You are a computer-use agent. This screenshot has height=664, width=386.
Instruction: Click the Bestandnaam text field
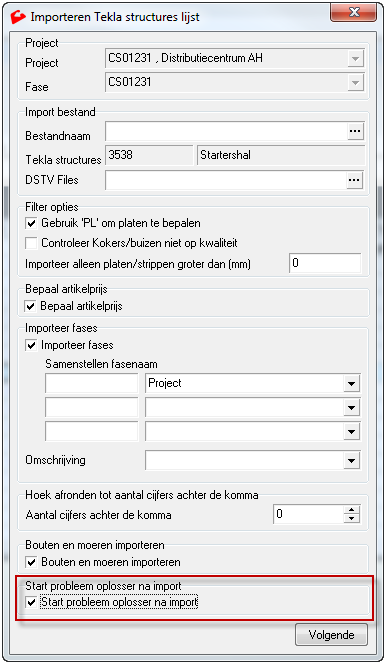point(226,132)
